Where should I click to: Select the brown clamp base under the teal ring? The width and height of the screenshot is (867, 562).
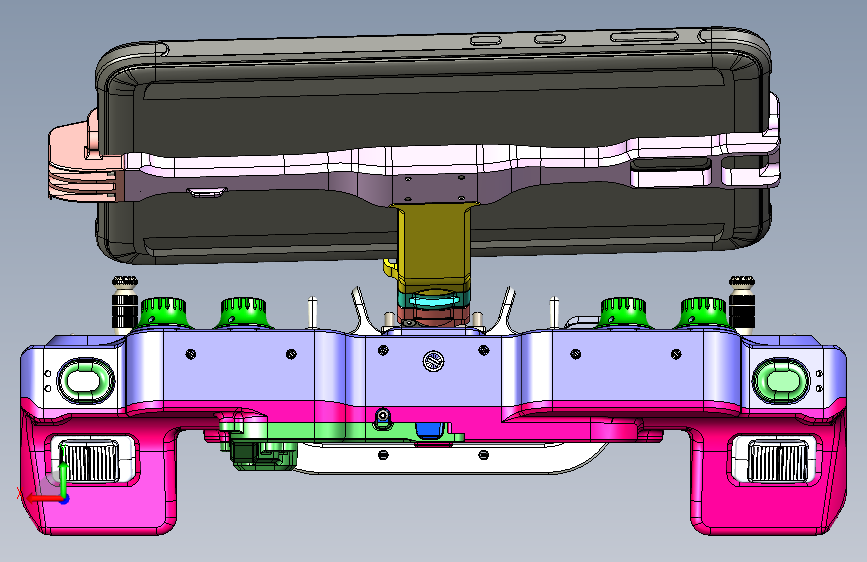click(434, 317)
